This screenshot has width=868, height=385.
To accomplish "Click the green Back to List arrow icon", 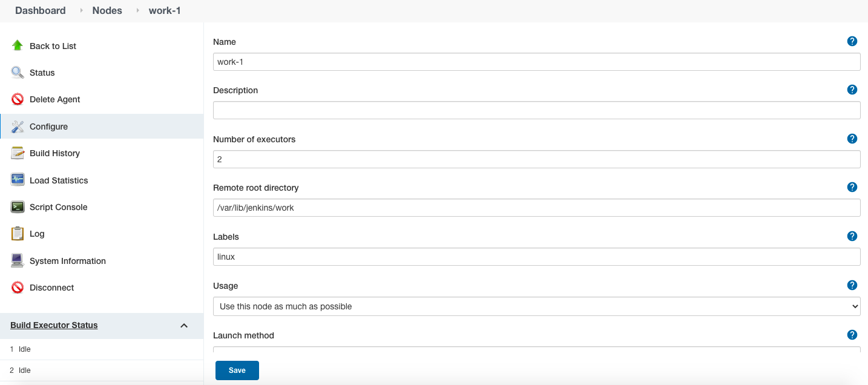I will 18,45.
